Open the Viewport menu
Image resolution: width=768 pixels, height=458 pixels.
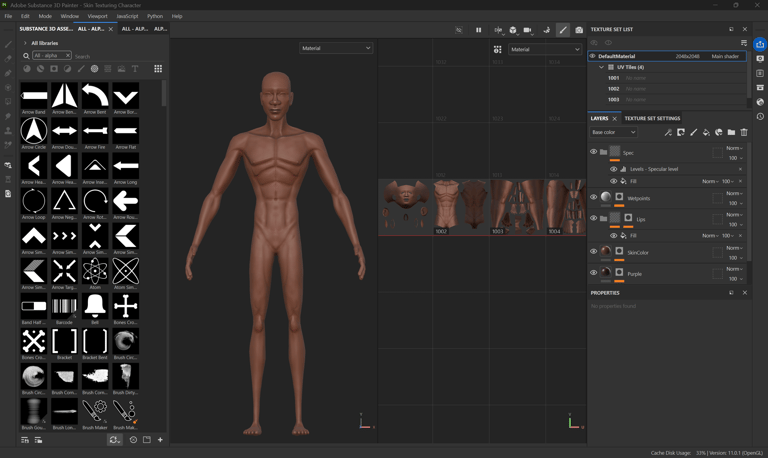click(x=97, y=16)
